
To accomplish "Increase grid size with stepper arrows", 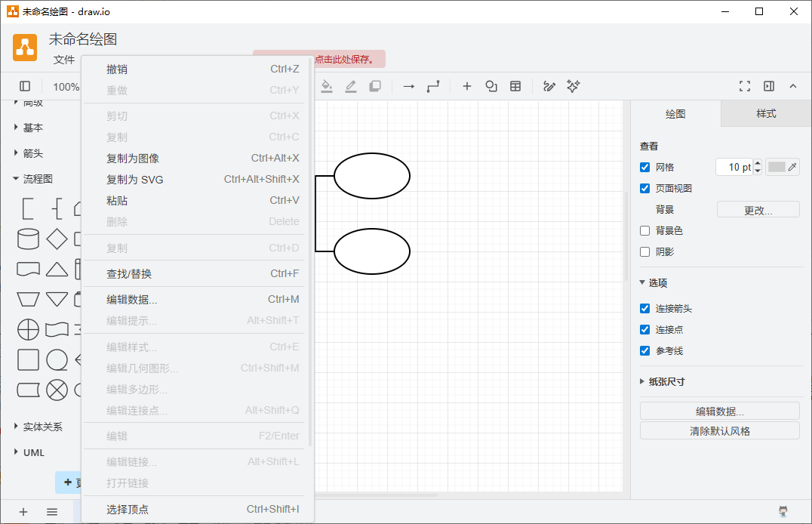I will pyautogui.click(x=758, y=163).
